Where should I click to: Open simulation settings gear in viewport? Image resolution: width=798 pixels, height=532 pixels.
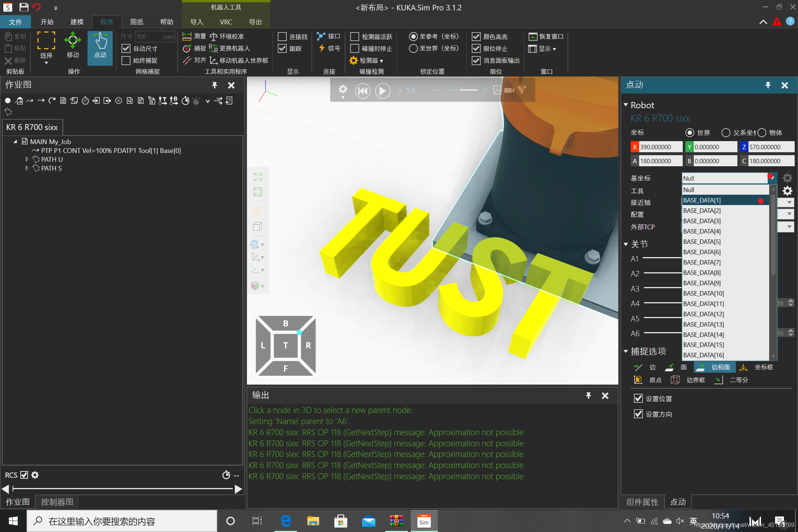(343, 89)
